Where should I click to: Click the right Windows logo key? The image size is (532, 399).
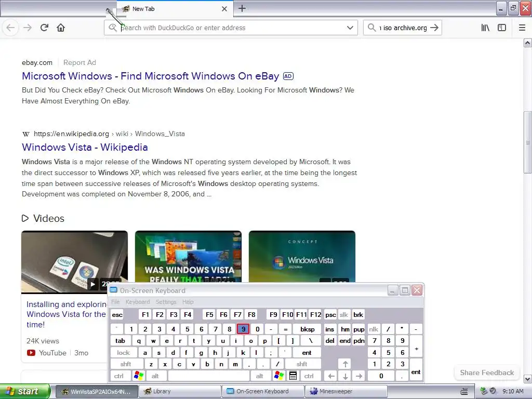[279, 376]
